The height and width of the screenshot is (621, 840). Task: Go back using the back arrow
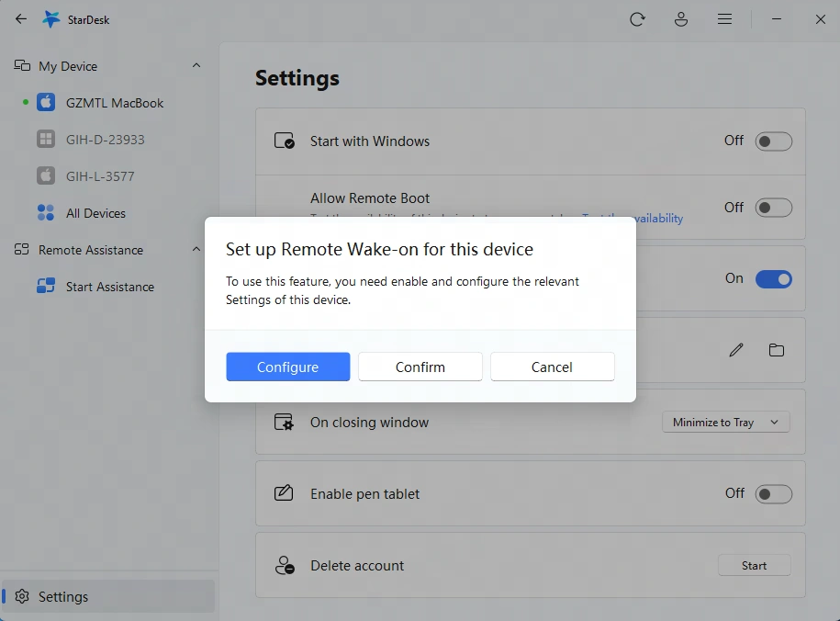tap(21, 19)
